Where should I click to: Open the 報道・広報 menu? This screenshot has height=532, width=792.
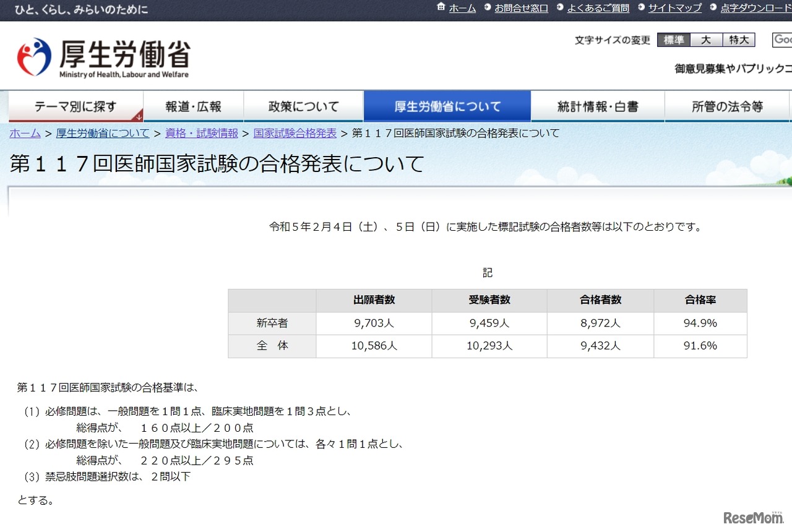point(193,106)
